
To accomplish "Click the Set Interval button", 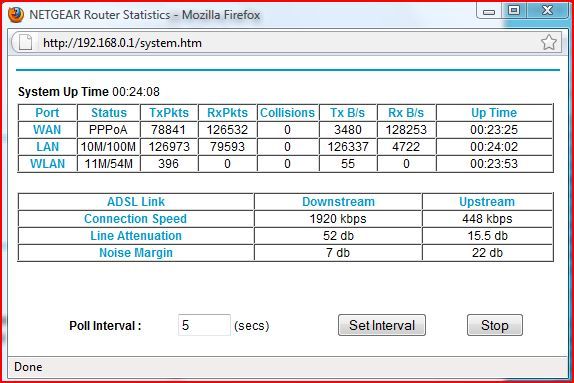I will click(382, 325).
